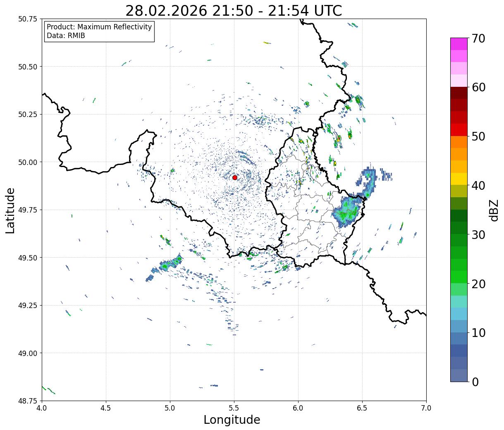504x430 pixels.
Task: Click the 50 tick label on colorbar
Action: pos(478,136)
